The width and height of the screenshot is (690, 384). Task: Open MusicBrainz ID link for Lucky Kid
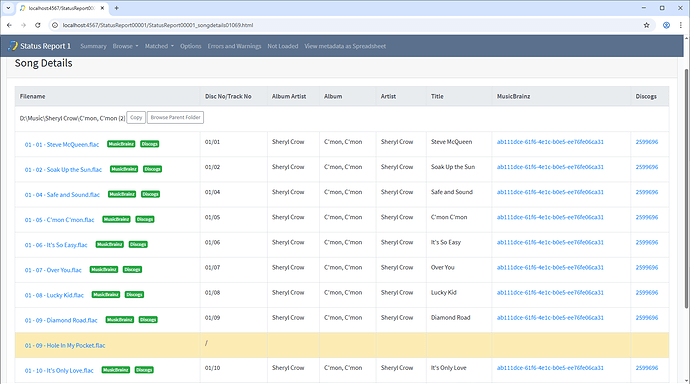550,293
